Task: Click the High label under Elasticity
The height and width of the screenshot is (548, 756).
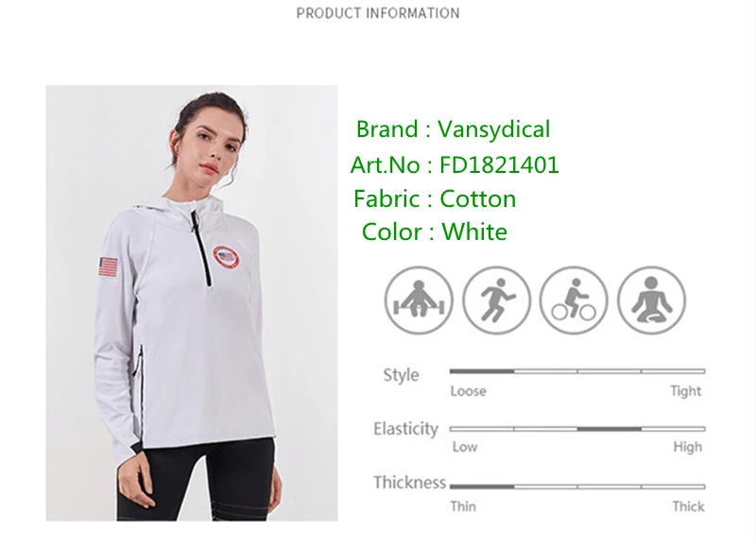Action: point(688,447)
